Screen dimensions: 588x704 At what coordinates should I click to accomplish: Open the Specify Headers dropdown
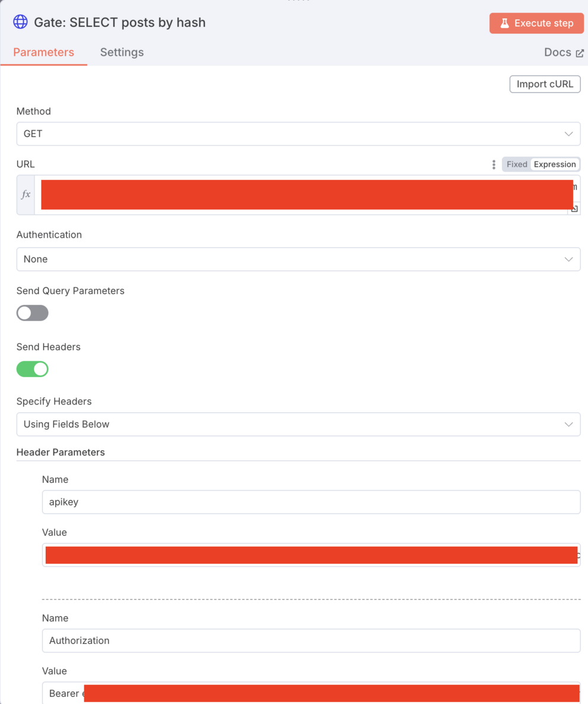[x=298, y=424]
